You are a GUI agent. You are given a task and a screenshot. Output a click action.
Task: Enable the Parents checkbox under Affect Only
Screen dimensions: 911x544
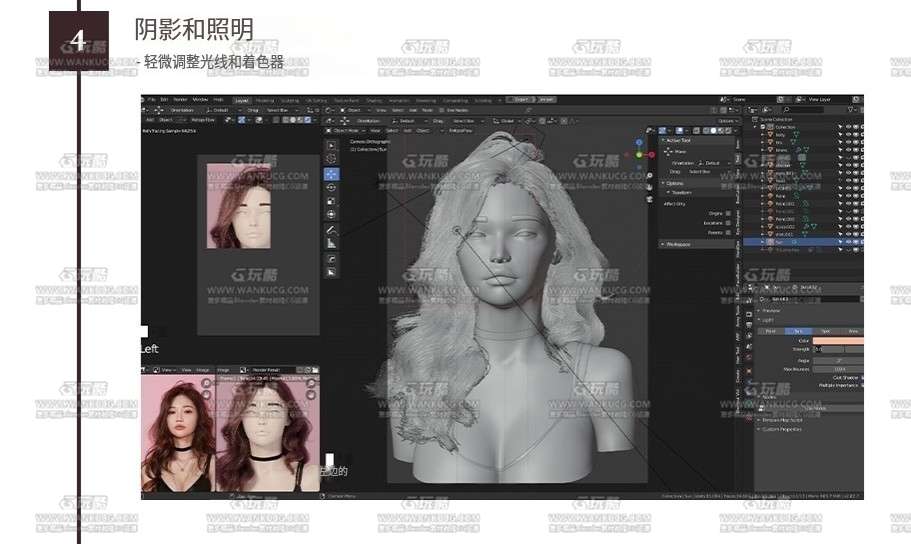pyautogui.click(x=728, y=232)
